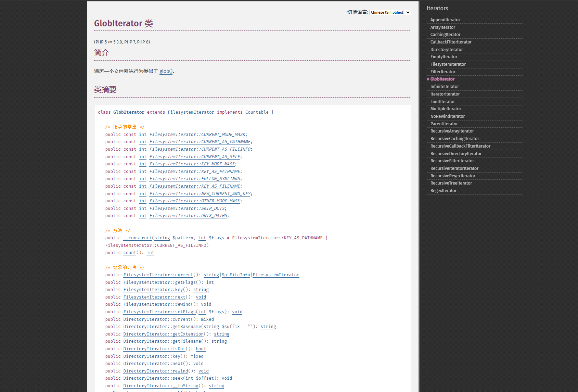Viewport: 578px width, 392px height.
Task: Click the glob() function link
Action: coord(166,71)
